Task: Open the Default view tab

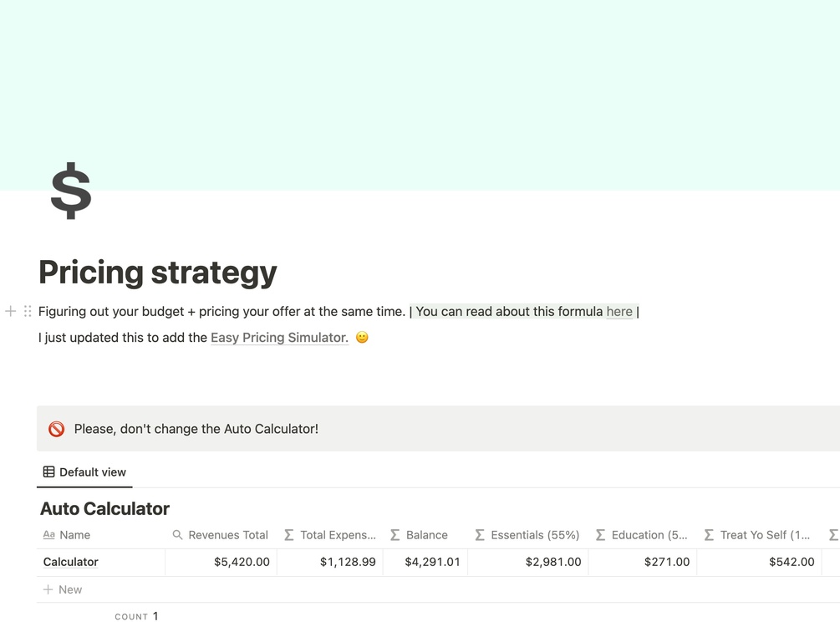Action: [84, 472]
